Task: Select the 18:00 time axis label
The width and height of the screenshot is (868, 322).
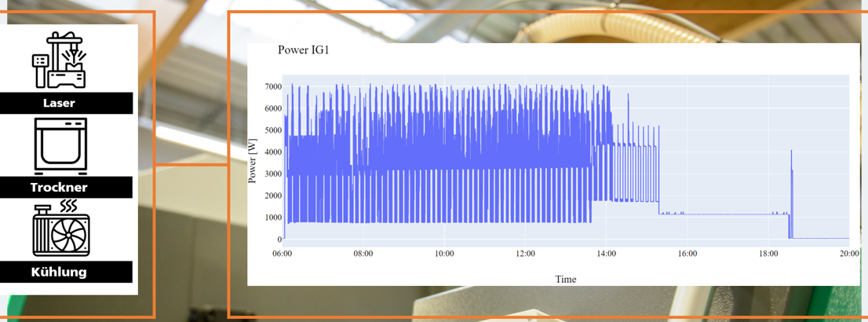Action: pos(768,254)
